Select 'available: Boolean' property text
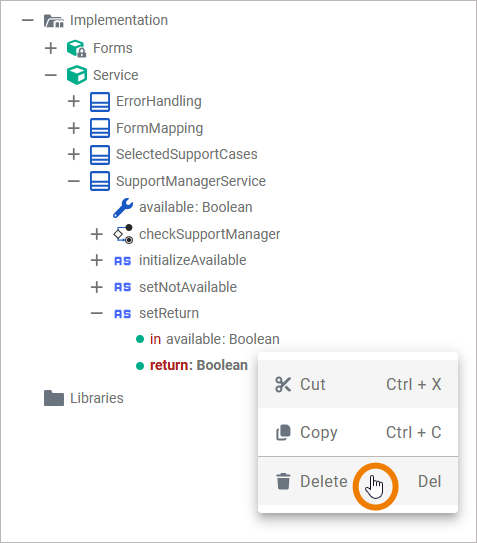477x543 pixels. pos(196,207)
